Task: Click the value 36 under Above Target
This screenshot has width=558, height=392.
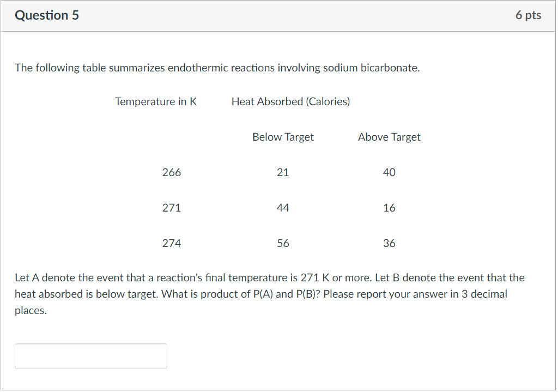Action: tap(389, 243)
